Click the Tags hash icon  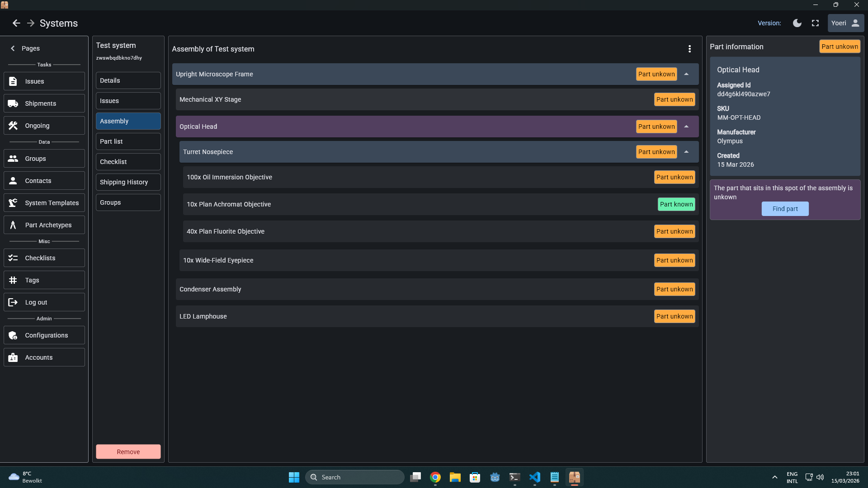(13, 280)
